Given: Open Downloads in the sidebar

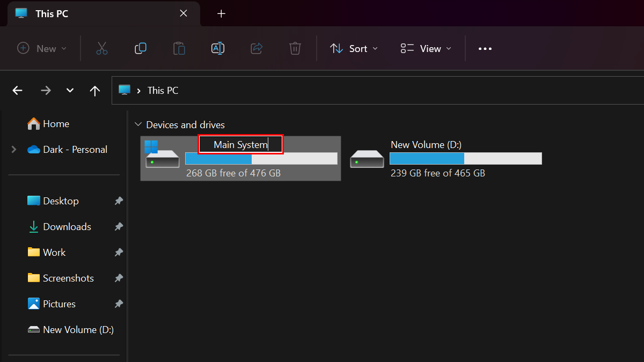Looking at the screenshot, I should click(67, 227).
